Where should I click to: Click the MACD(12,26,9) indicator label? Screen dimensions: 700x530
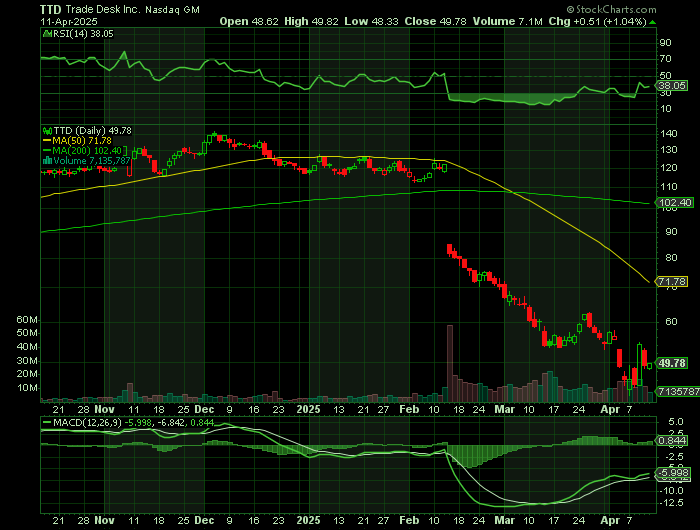(x=87, y=422)
